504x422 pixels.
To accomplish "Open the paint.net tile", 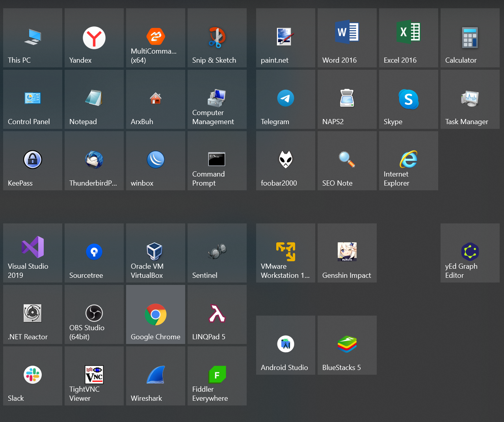I will [285, 38].
